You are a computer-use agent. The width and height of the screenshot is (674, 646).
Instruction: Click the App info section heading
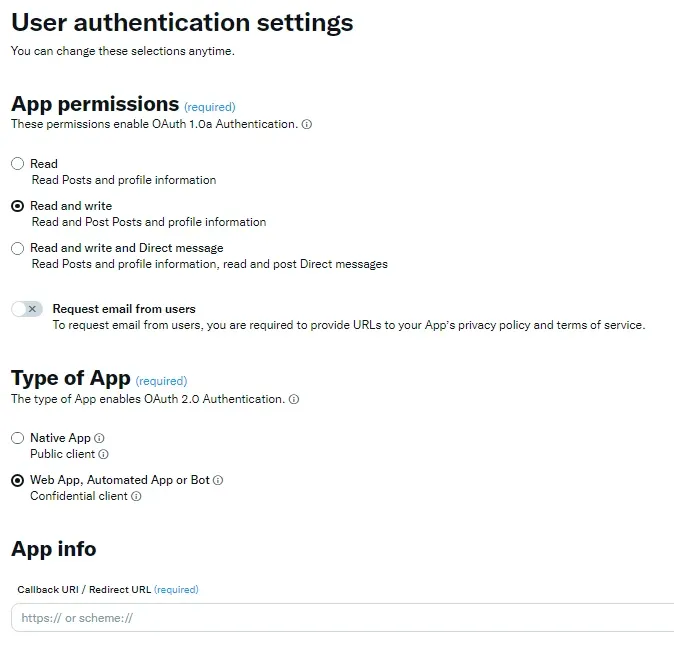(54, 549)
